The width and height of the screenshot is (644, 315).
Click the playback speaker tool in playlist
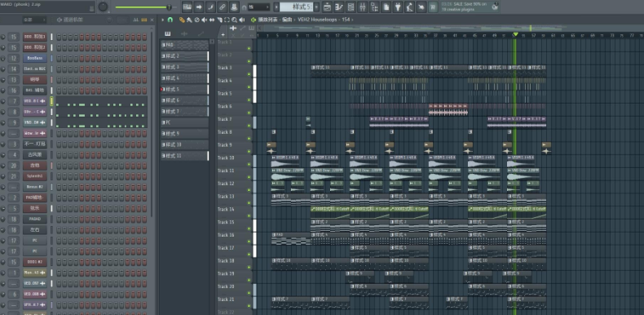(242, 20)
